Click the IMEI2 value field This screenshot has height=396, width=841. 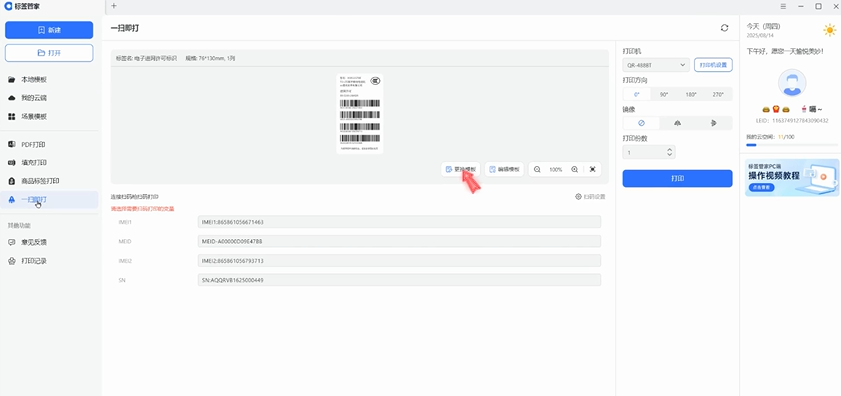click(399, 260)
